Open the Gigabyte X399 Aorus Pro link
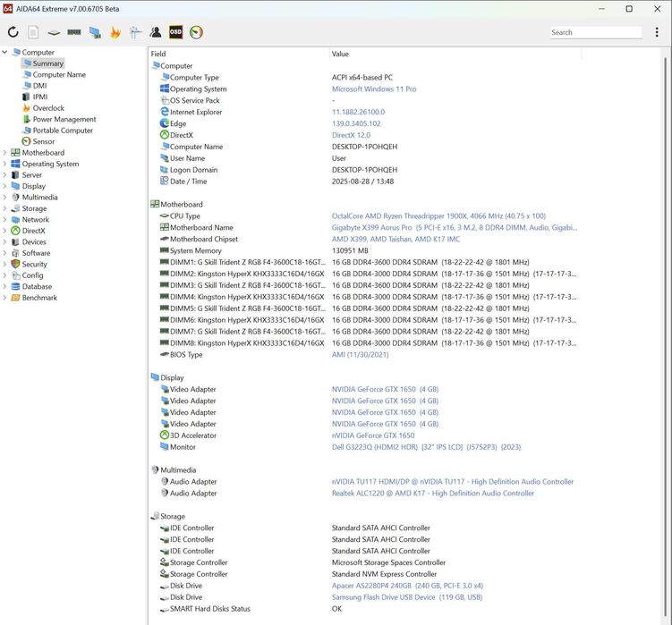Screen dimensions: 672x625 pos(455,227)
